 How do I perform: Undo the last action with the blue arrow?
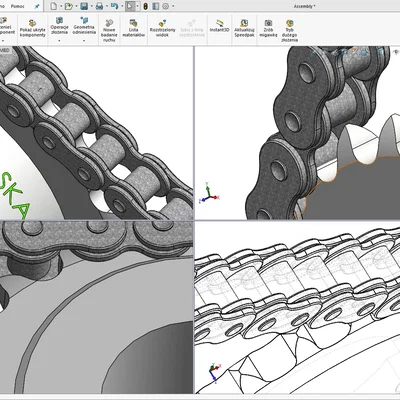(x=114, y=6)
